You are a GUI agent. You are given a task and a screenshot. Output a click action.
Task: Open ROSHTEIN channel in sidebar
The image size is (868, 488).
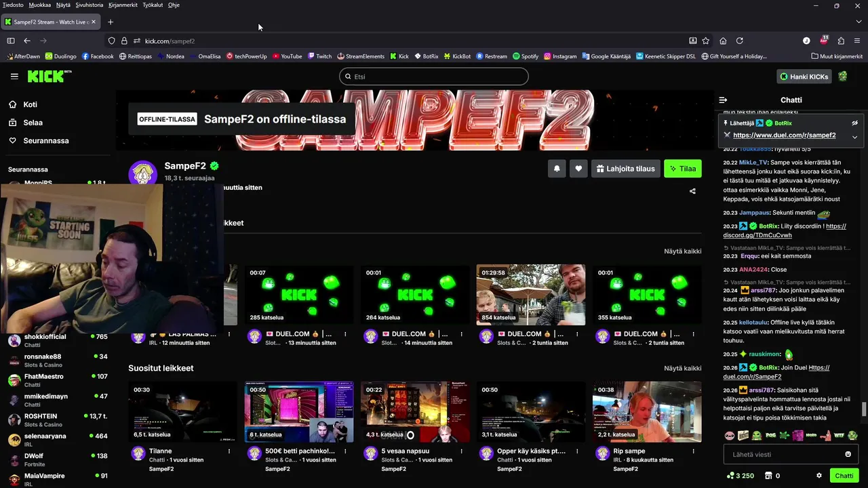(x=58, y=420)
